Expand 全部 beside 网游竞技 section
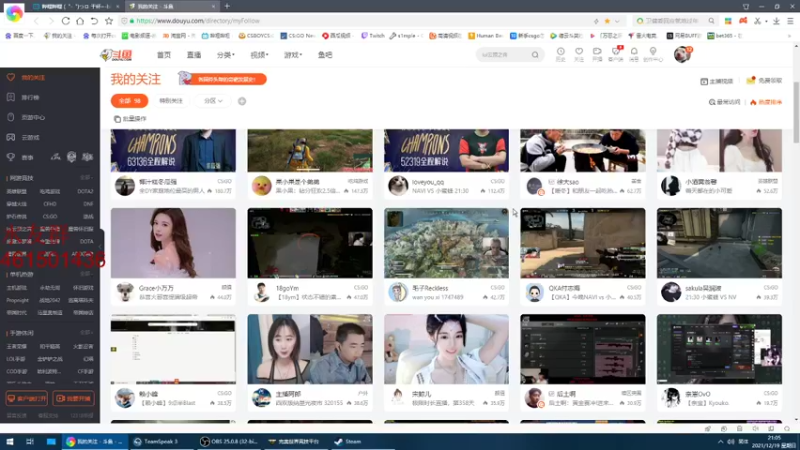The width and height of the screenshot is (800, 450). [x=86, y=178]
